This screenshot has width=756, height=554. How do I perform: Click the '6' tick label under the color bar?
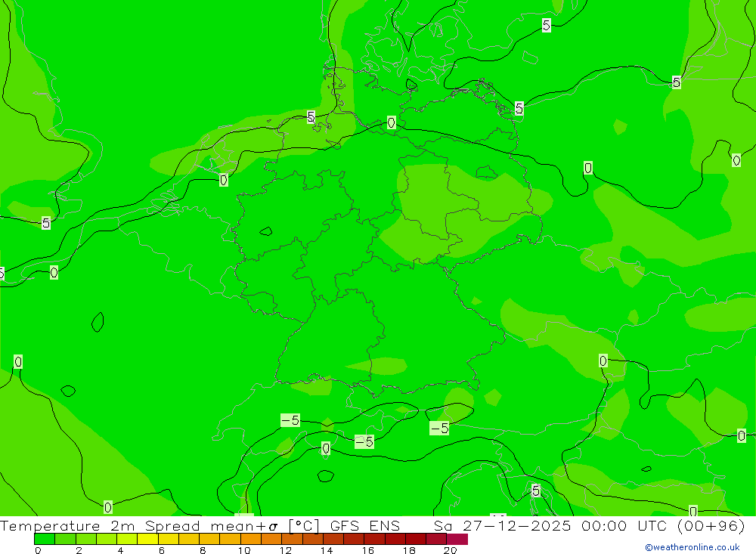pos(162,550)
